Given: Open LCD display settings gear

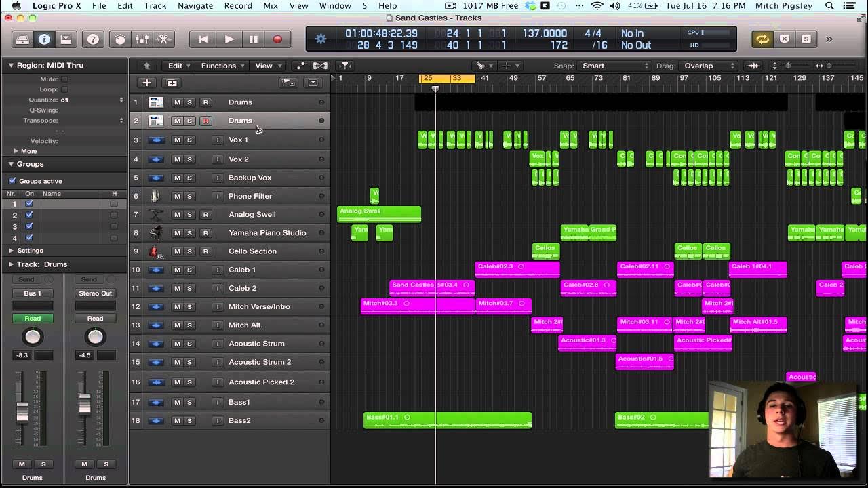Looking at the screenshot, I should 321,39.
